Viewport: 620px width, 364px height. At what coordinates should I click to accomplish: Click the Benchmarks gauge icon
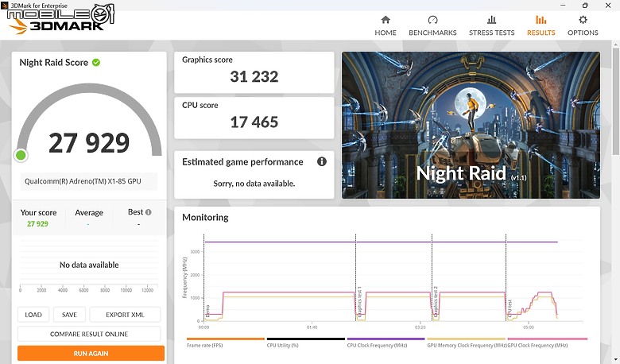click(432, 20)
